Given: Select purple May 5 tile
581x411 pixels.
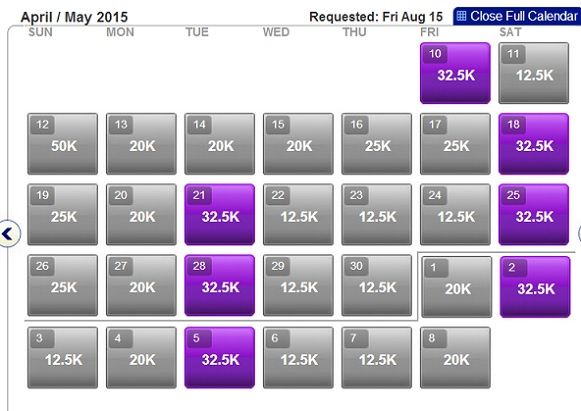Looking at the screenshot, I should click(x=220, y=358).
